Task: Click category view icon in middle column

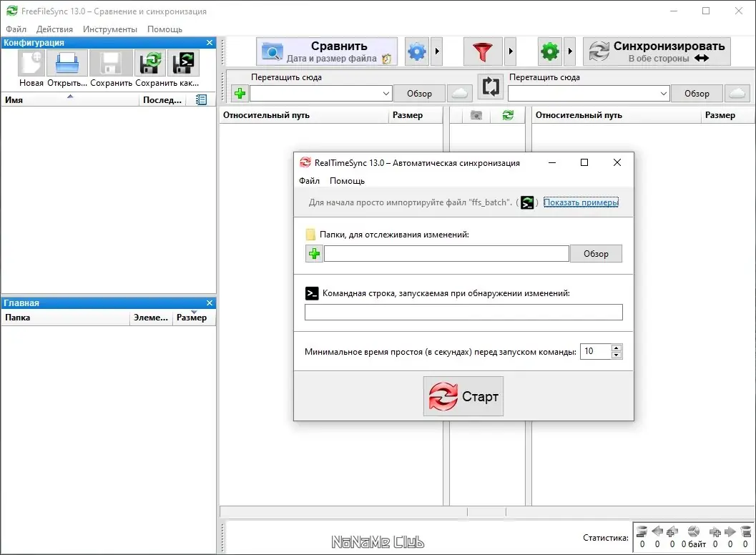Action: (476, 115)
